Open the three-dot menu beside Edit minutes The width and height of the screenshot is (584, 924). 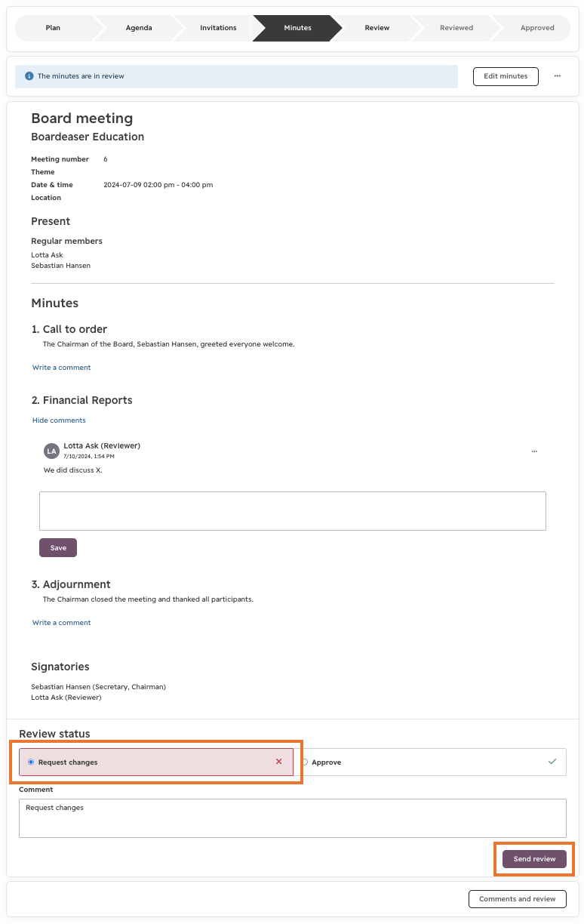point(557,76)
